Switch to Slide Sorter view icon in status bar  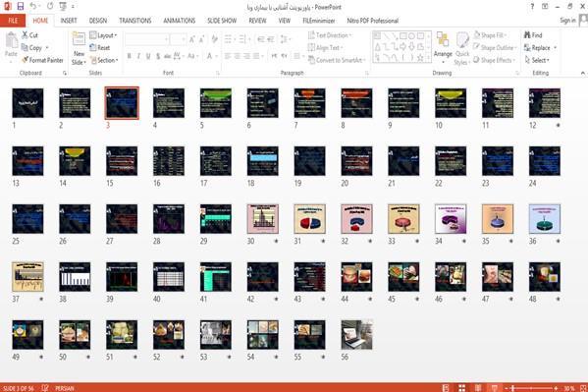[461, 388]
